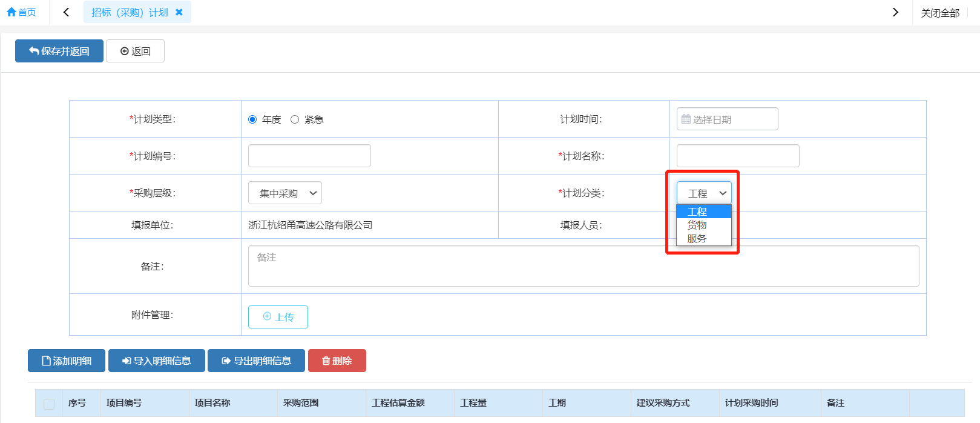The height and width of the screenshot is (423, 980).
Task: Export details with 导出明细信息
Action: click(x=257, y=361)
